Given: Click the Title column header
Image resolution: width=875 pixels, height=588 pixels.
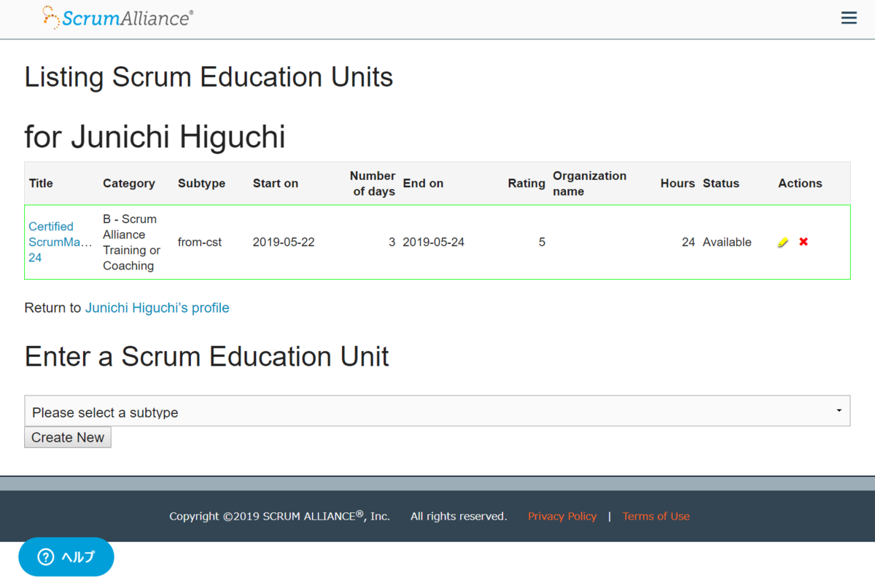Looking at the screenshot, I should coord(40,183).
